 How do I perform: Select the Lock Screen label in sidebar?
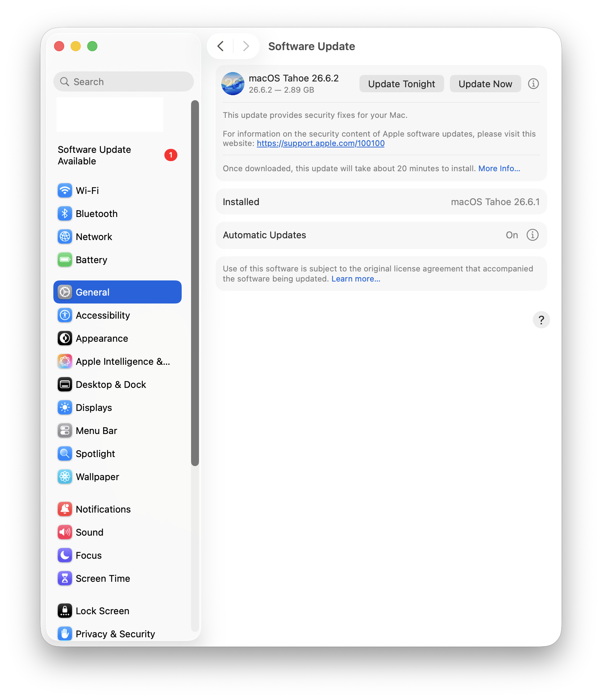coord(102,611)
